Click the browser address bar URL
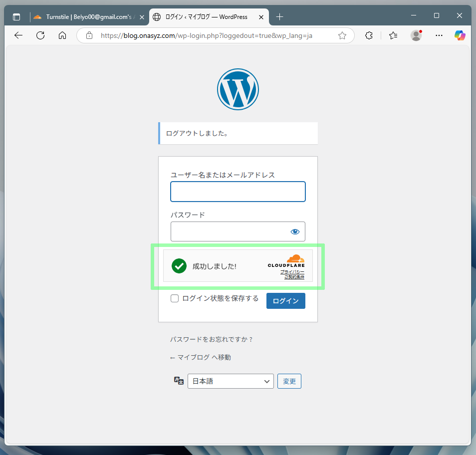This screenshot has width=476, height=455. point(207,35)
